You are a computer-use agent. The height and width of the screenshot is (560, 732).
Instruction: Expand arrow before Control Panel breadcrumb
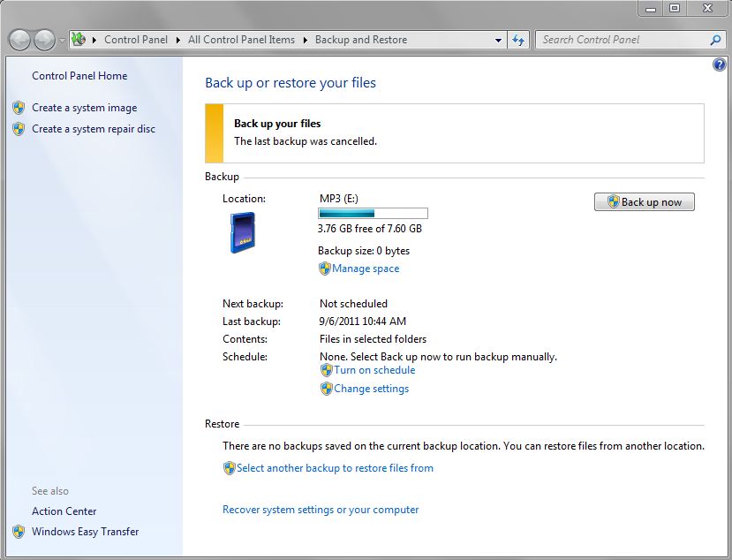(x=94, y=40)
